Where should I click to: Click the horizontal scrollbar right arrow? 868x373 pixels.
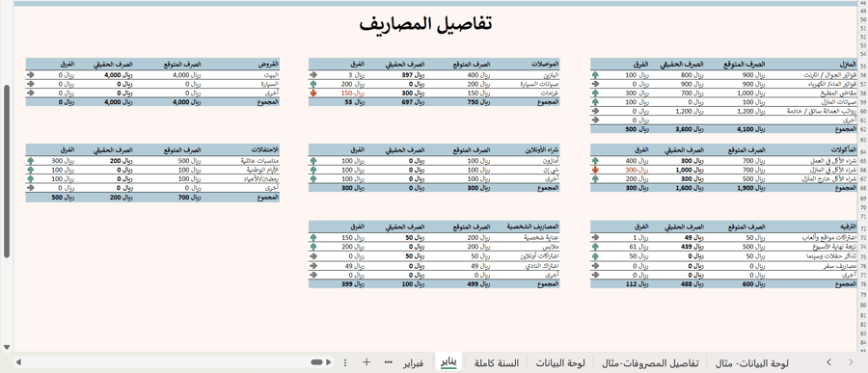click(x=329, y=362)
